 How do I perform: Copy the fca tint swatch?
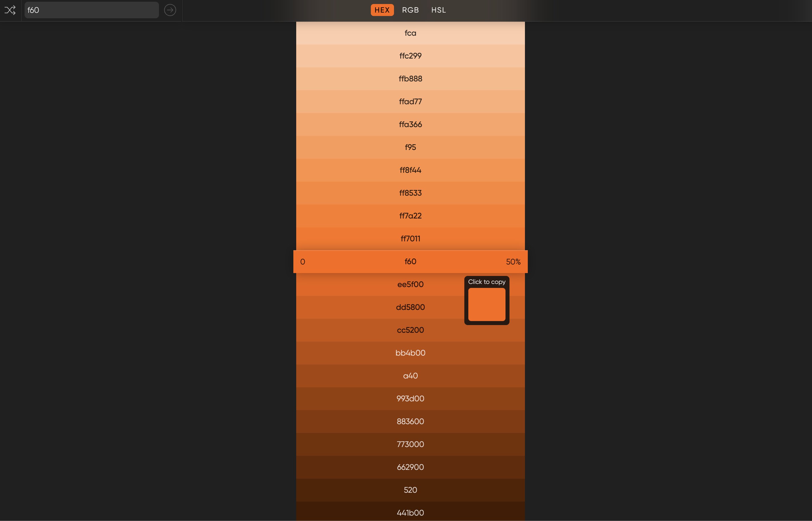(x=410, y=33)
